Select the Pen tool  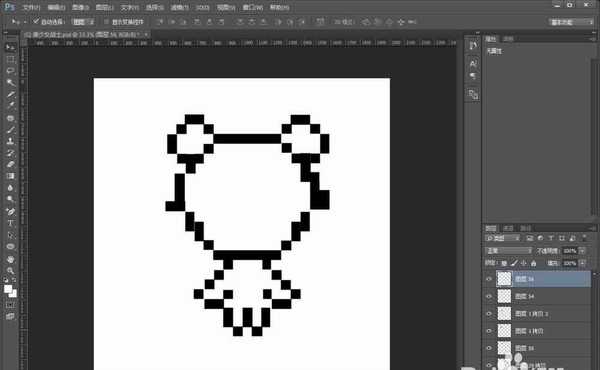(x=11, y=211)
